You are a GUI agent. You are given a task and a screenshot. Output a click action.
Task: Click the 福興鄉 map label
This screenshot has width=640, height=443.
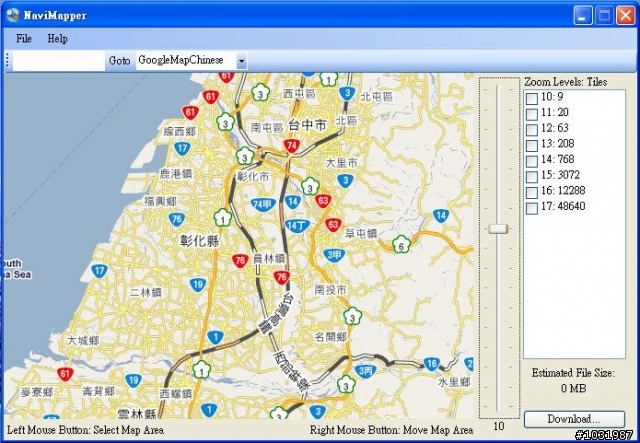tap(160, 201)
